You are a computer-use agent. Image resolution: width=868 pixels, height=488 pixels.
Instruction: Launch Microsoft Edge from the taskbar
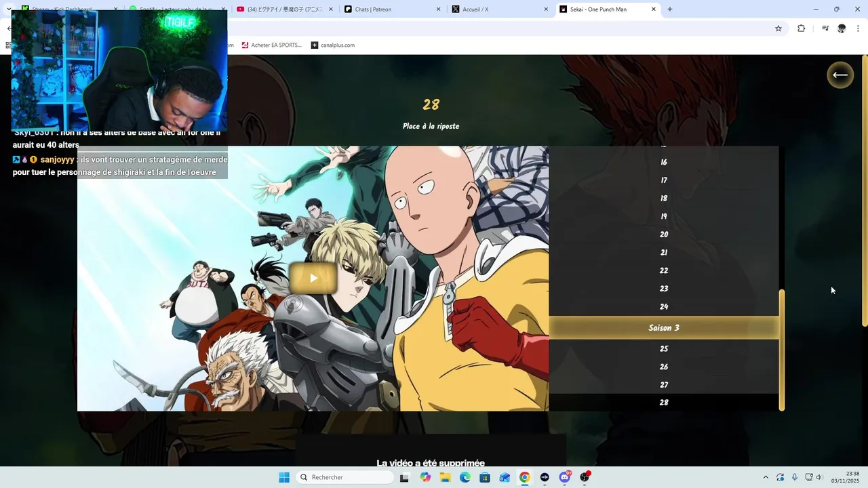pyautogui.click(x=465, y=477)
